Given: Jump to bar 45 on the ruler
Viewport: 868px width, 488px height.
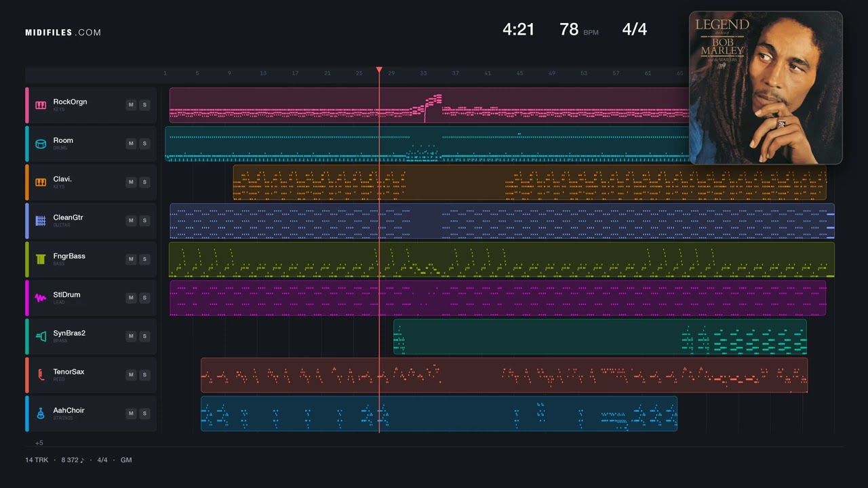Looking at the screenshot, I should (x=519, y=73).
